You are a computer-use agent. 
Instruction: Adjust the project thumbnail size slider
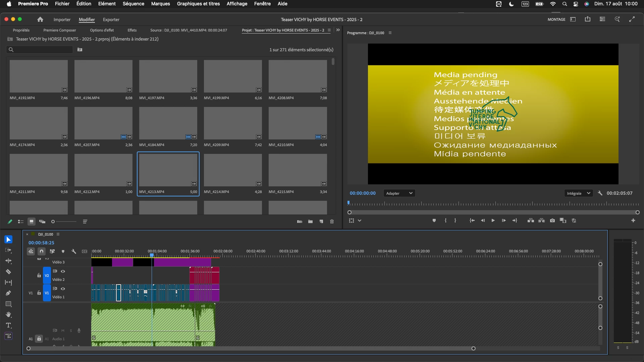(53, 222)
